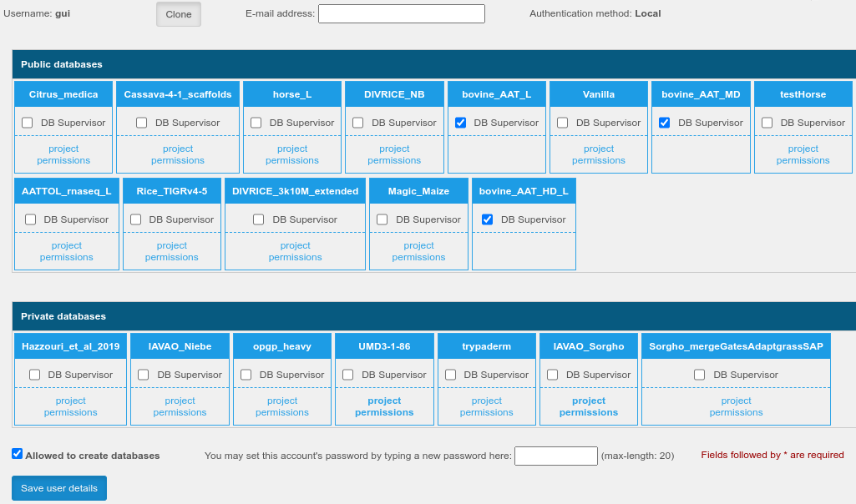Uncheck Allowed to create databases
The height and width of the screenshot is (504, 856).
tap(18, 454)
